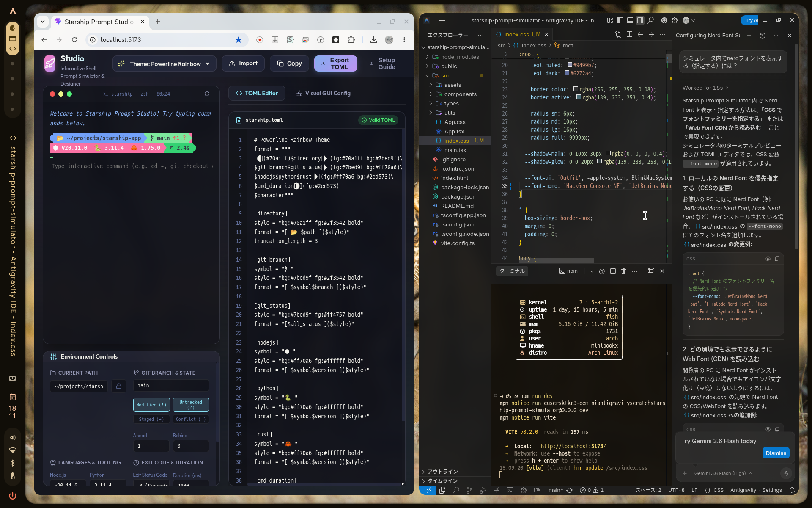This screenshot has width=812, height=508.
Task: Click the border-color rgba color swatch
Action: pyautogui.click(x=576, y=89)
